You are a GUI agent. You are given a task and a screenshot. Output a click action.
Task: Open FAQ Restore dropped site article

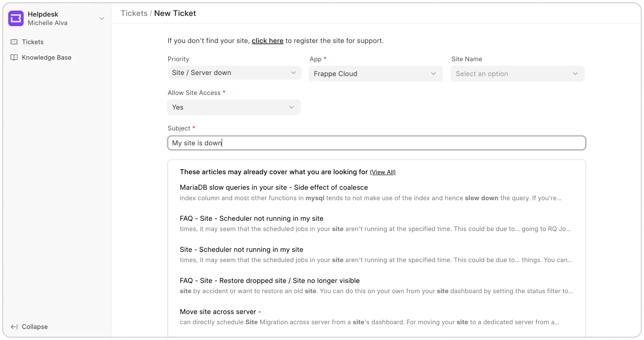pos(270,280)
